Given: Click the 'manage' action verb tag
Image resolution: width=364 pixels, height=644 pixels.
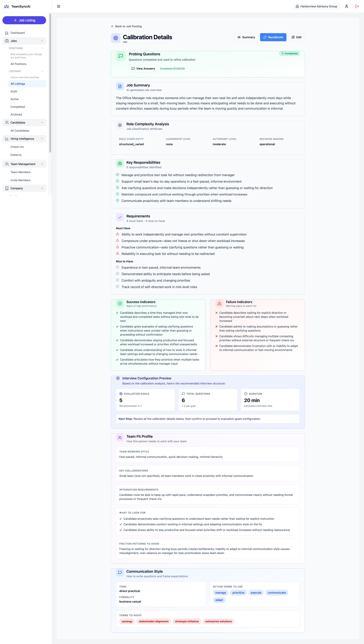Looking at the screenshot, I should (x=221, y=593).
